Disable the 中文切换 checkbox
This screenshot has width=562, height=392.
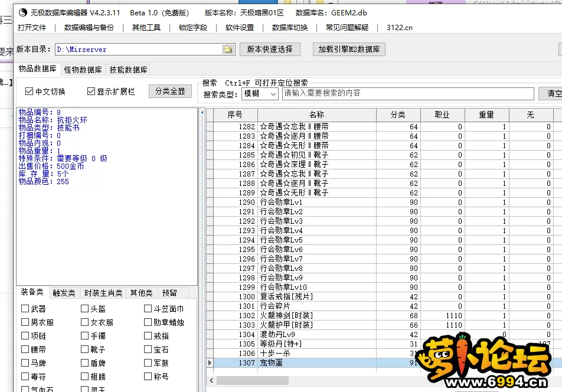click(x=30, y=92)
